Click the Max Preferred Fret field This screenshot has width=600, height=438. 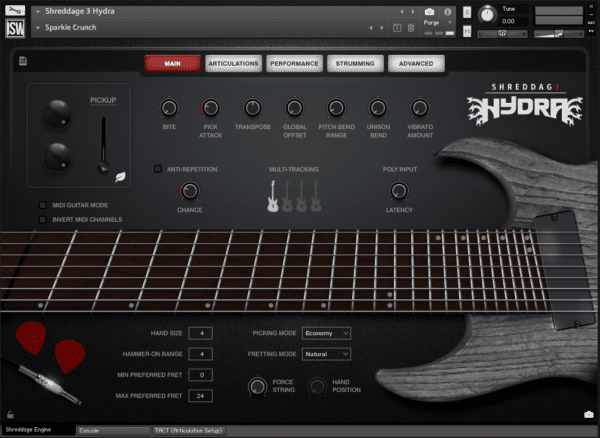pyautogui.click(x=201, y=396)
